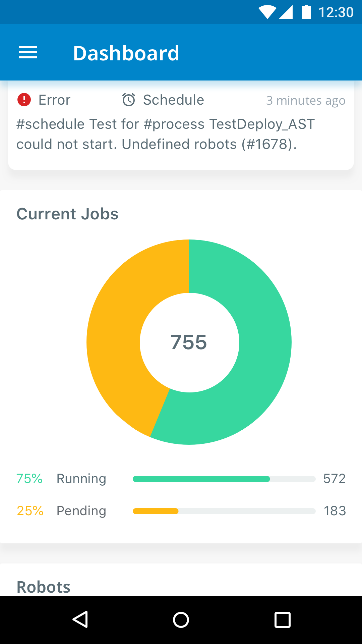Open the Robots section heading
This screenshot has width=362, height=644.
(x=44, y=587)
